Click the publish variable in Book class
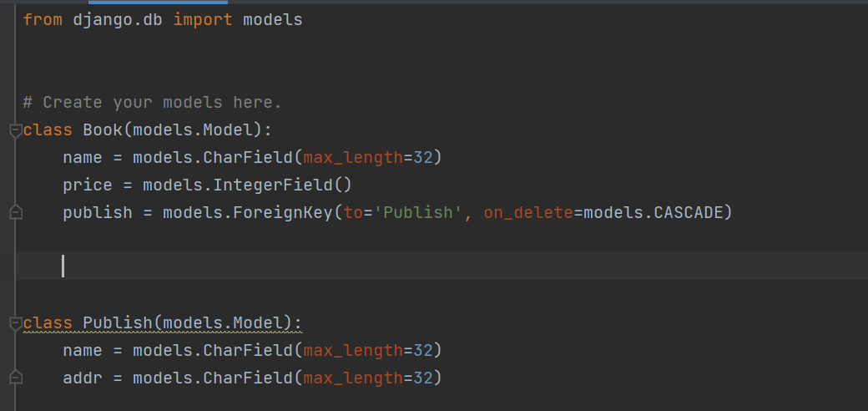The height and width of the screenshot is (411, 868). click(98, 213)
